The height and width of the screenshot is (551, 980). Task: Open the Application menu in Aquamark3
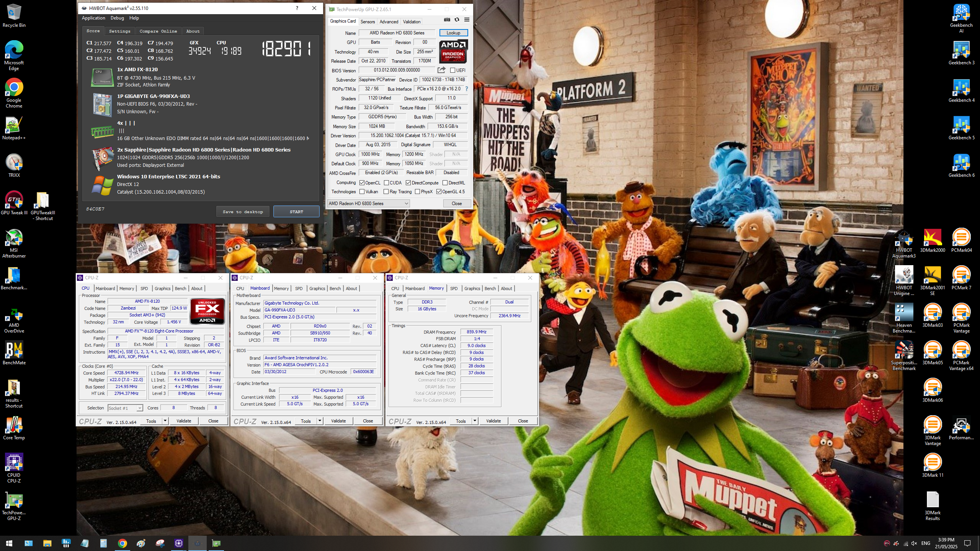[93, 18]
